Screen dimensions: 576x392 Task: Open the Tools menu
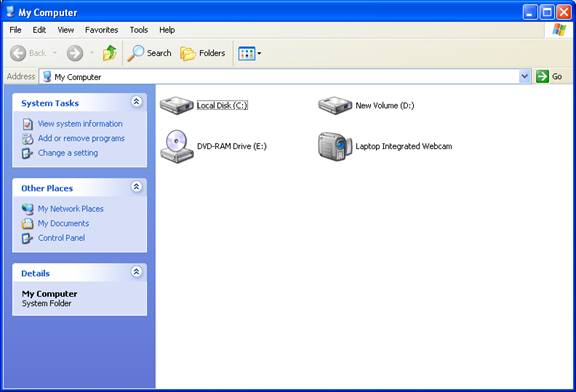pyautogui.click(x=139, y=30)
